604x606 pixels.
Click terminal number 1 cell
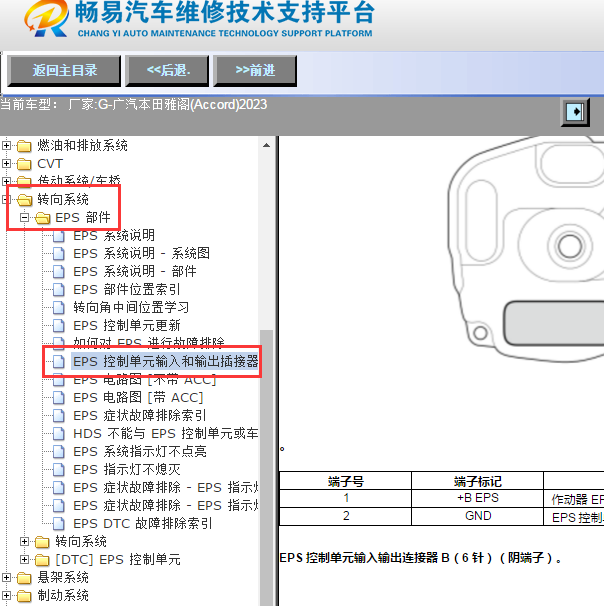tap(345, 498)
